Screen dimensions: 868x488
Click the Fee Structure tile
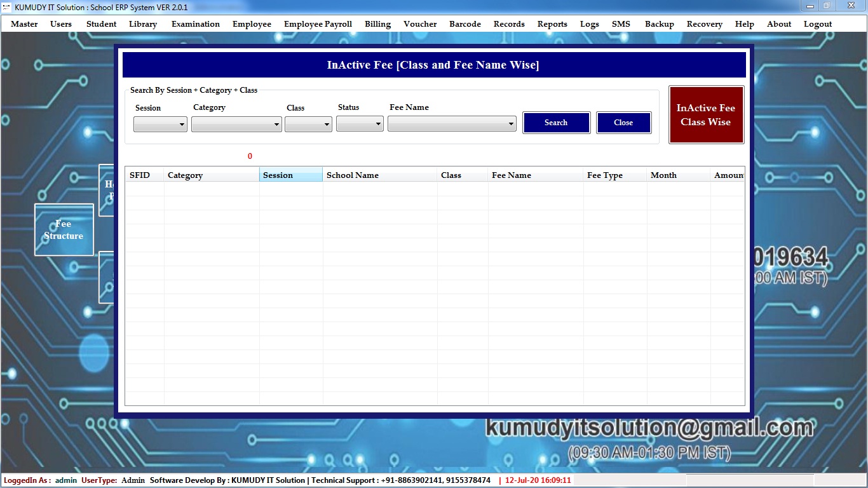[64, 229]
